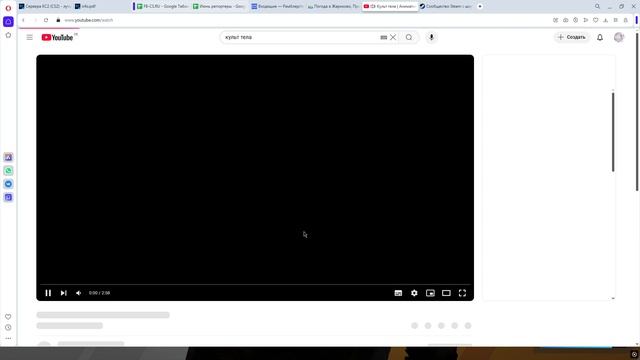This screenshot has height=360, width=640.
Task: Run the search with magnifier button
Action: pos(409,37)
